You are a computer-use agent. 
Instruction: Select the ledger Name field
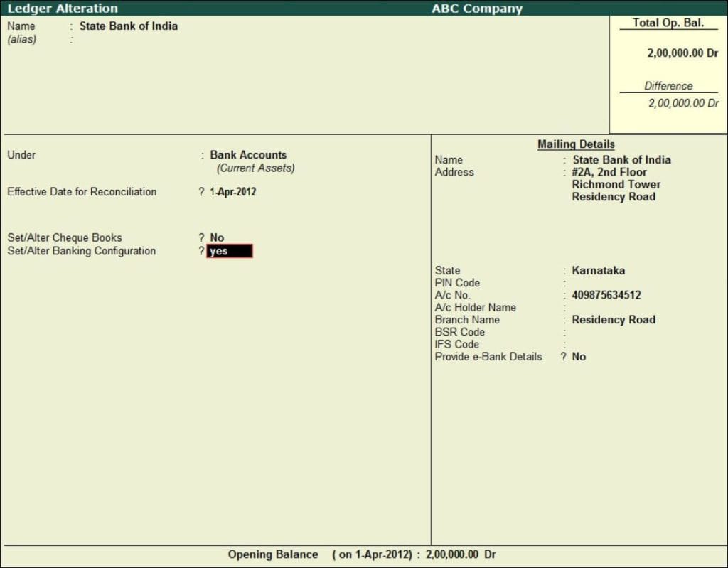pyautogui.click(x=129, y=26)
